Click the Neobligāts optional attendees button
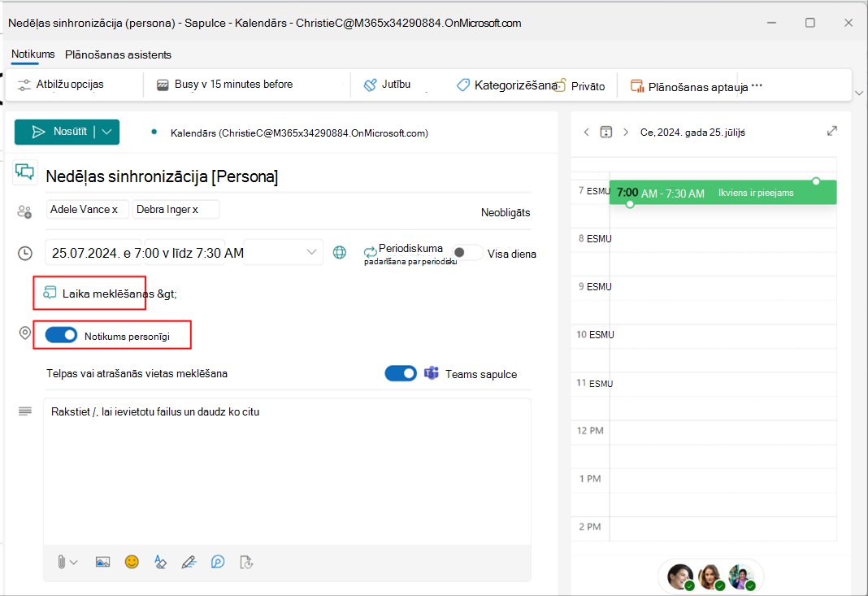Viewport: 868px width, 596px height. (506, 213)
